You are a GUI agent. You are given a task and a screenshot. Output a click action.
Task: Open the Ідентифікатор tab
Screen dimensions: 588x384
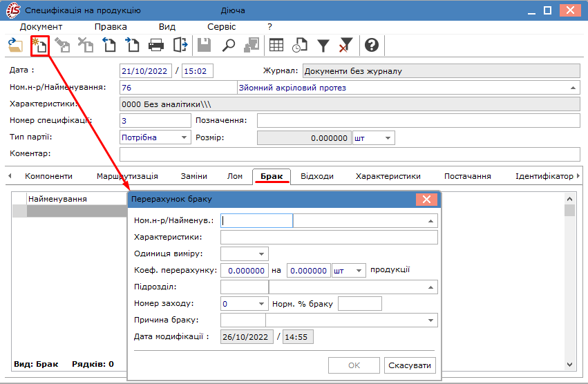tap(544, 176)
